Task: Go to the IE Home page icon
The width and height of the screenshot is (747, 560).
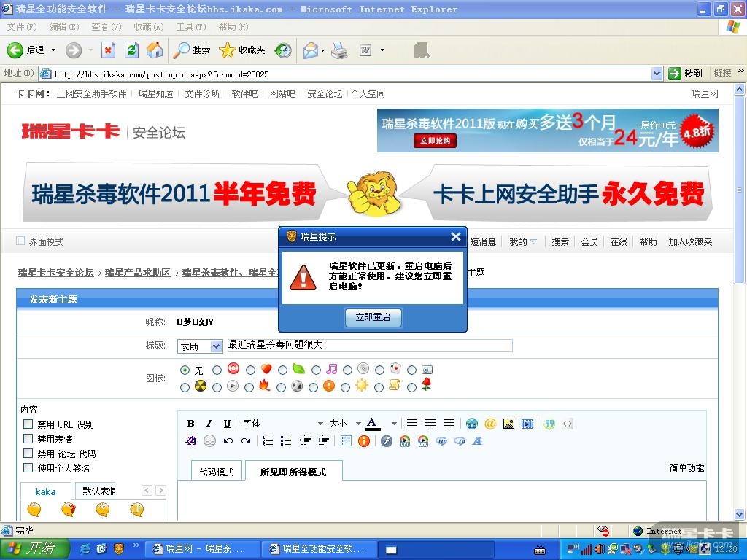Action: (155, 50)
